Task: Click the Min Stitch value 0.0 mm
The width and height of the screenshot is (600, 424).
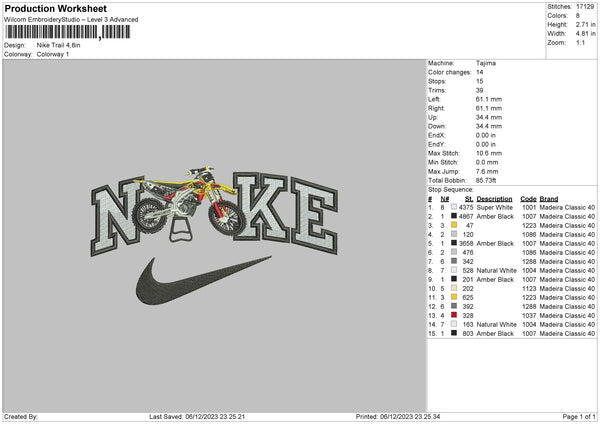Action: coord(487,162)
